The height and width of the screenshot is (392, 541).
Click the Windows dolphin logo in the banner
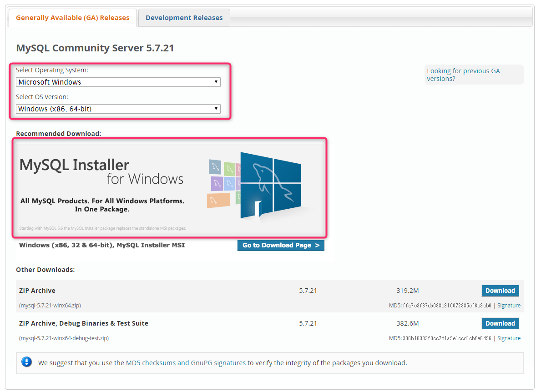click(x=271, y=184)
